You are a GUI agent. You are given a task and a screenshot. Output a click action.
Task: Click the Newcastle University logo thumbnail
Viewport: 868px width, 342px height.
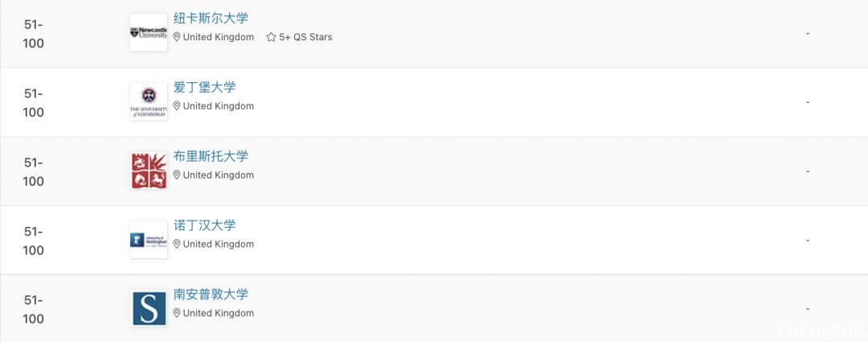pyautogui.click(x=149, y=33)
